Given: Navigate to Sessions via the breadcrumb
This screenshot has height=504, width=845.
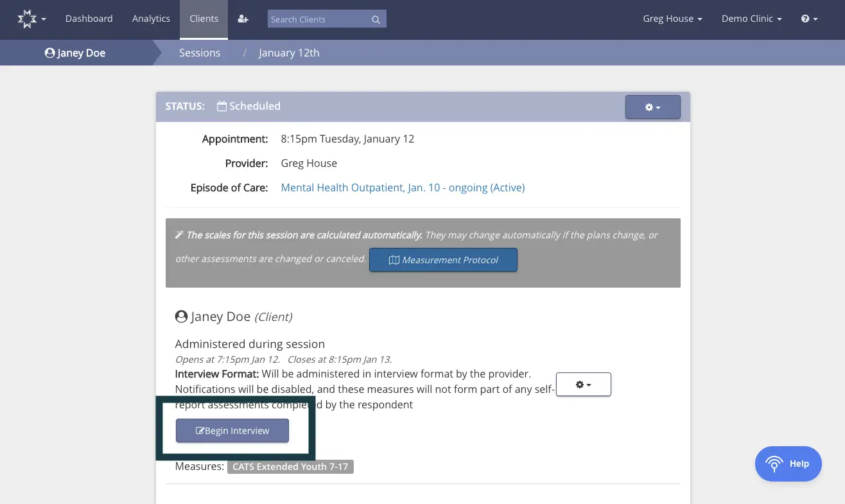Looking at the screenshot, I should 200,53.
